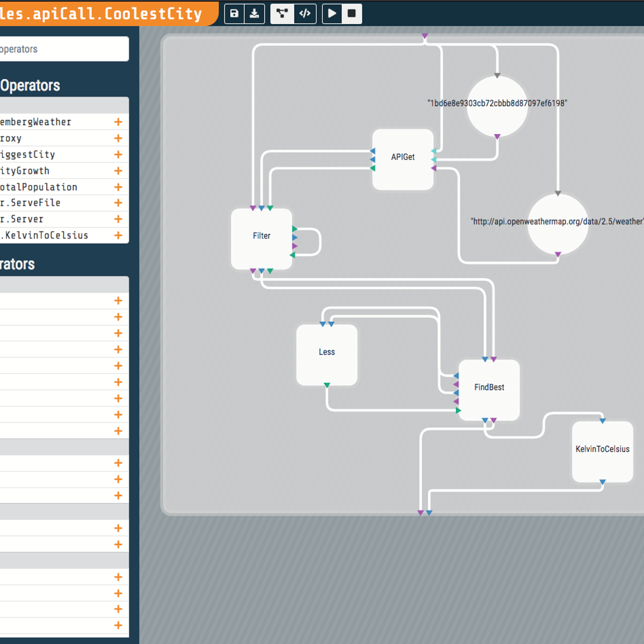
Task: Switch to the graph view icon
Action: 282,13
